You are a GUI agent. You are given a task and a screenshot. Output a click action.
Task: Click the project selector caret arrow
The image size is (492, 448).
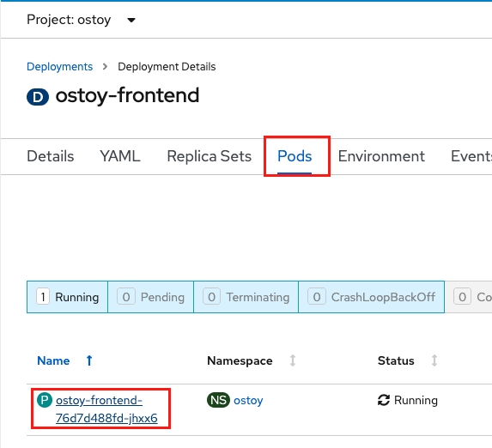[131, 21]
